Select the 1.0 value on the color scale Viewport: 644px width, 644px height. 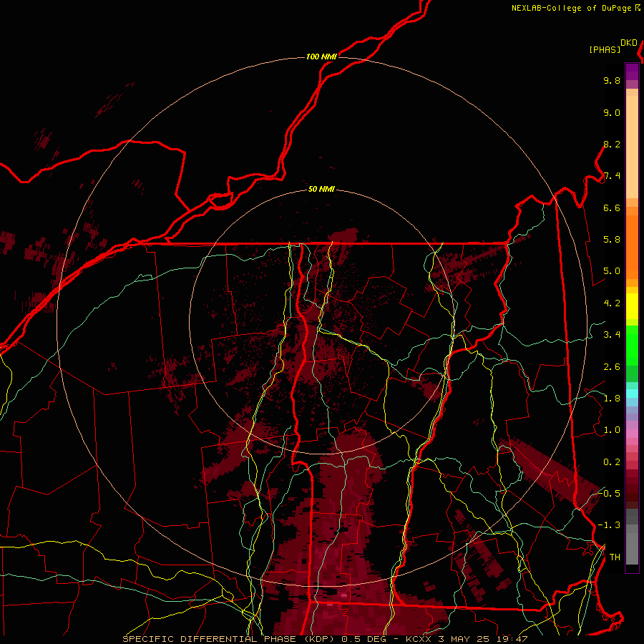612,430
